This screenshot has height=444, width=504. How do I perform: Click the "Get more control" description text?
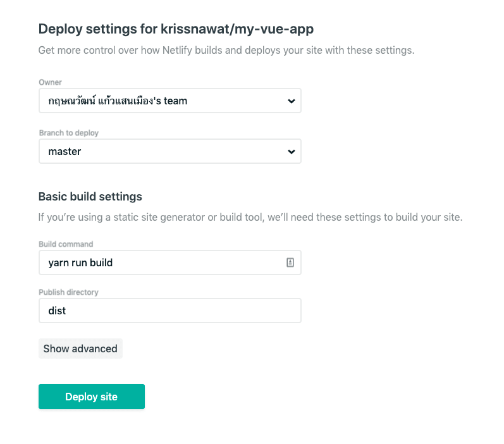(x=226, y=51)
